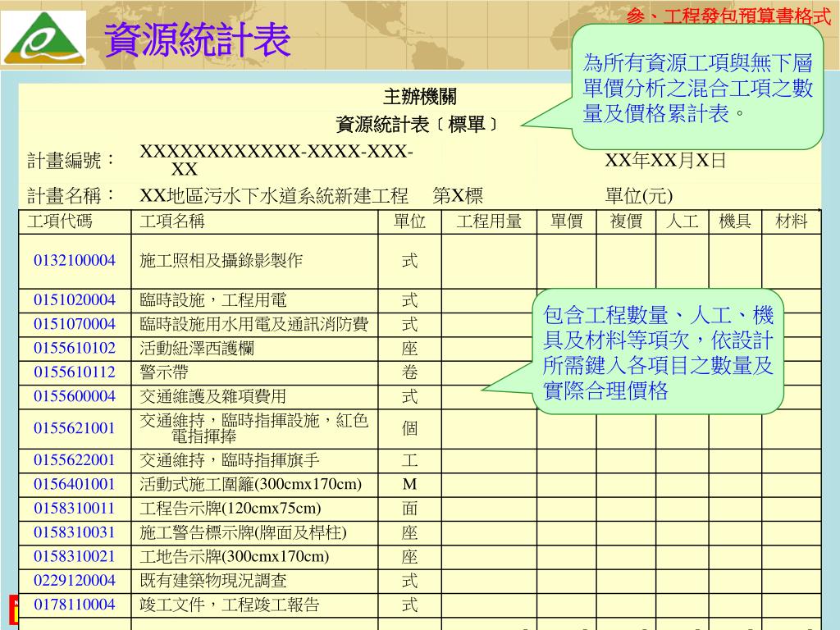This screenshot has width=840, height=630.
Task: Click the 個 unit cell for 0155621001
Action: click(410, 428)
